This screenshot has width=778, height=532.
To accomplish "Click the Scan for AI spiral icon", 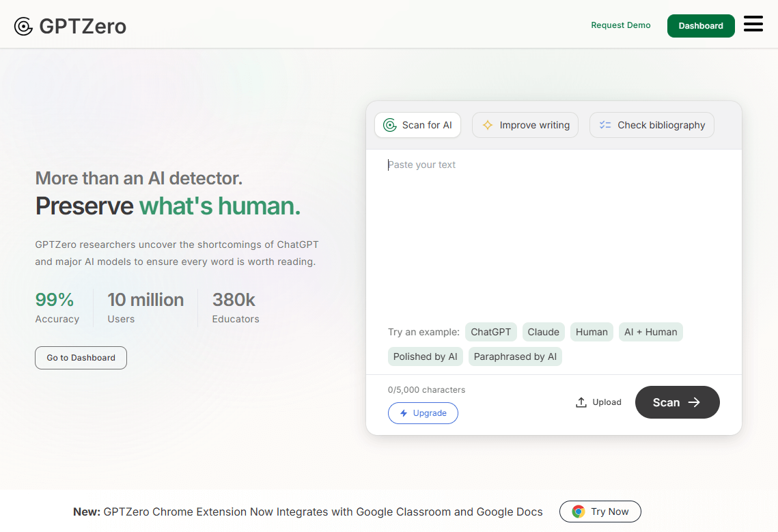I will 390,125.
